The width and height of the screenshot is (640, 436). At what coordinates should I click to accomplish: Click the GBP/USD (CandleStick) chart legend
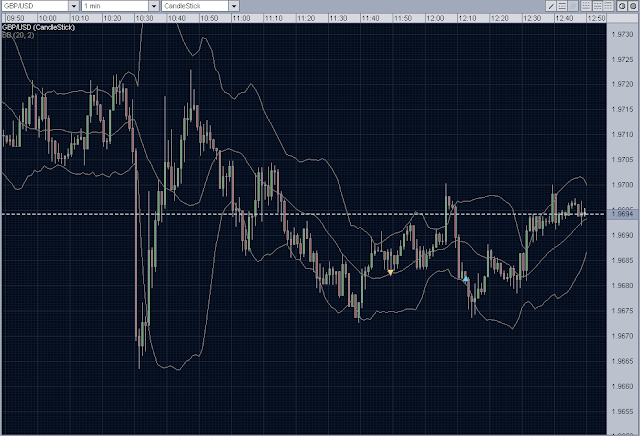[x=38, y=27]
